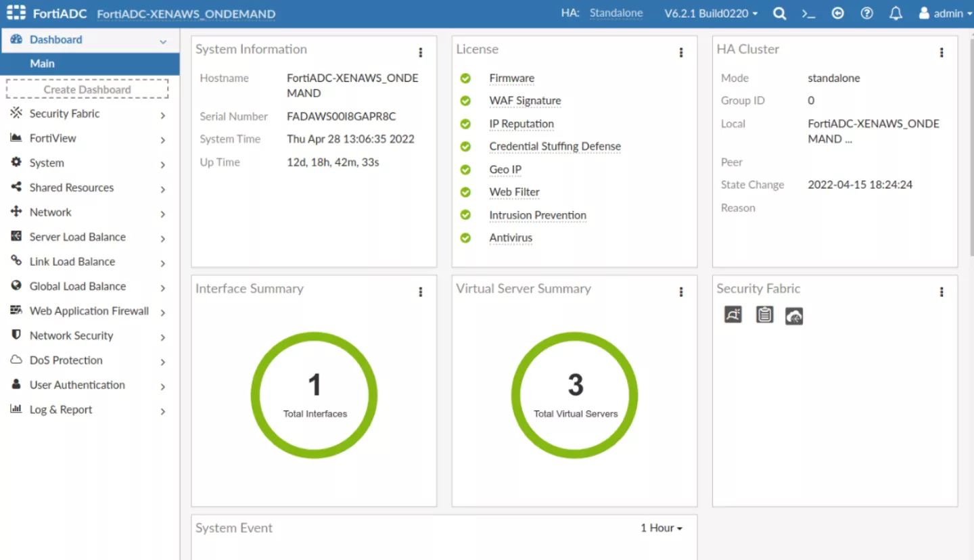Image resolution: width=974 pixels, height=560 pixels.
Task: Collapse the Dashboard menu chevron
Action: click(x=163, y=41)
